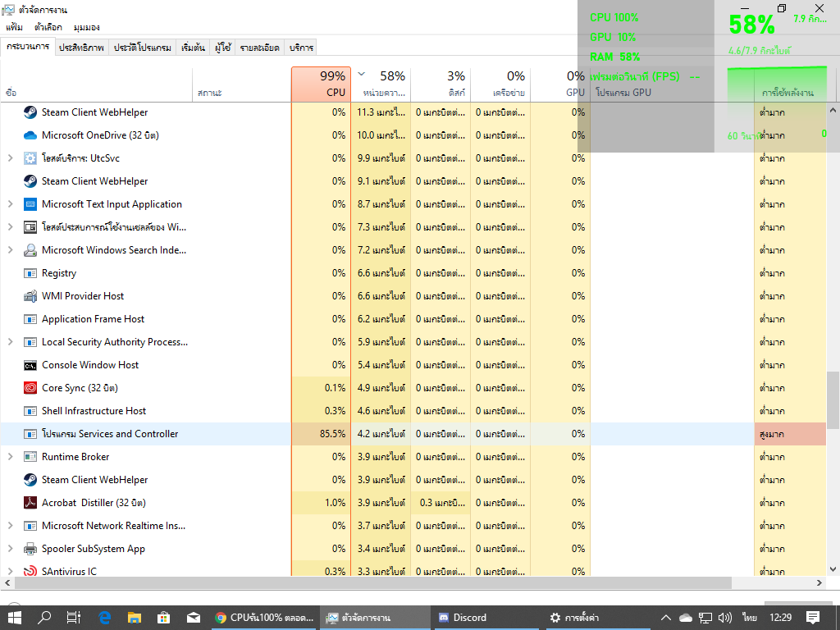840x630 pixels.
Task: Sort by the memory 58% column header
Action: (381, 84)
